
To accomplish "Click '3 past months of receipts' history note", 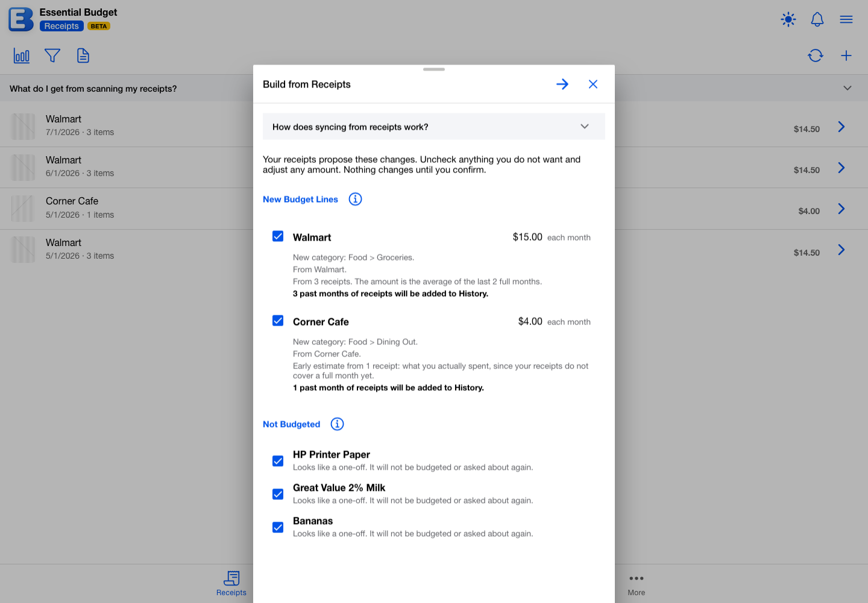I will tap(391, 294).
